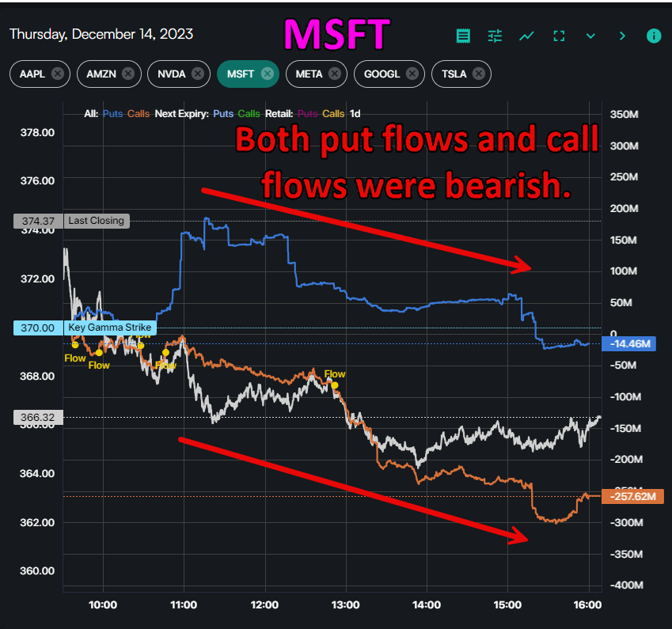Click the 1d timeframe label in legend

[355, 114]
